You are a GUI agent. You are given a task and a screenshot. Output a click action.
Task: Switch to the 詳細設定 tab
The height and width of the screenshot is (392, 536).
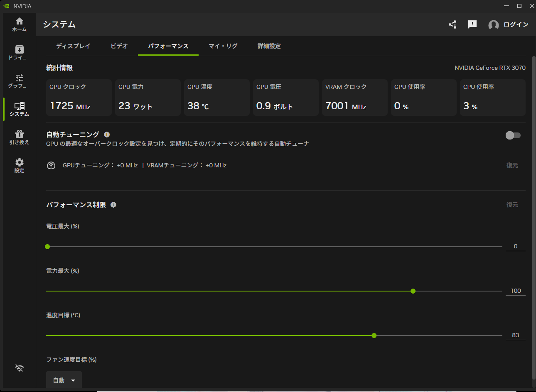[269, 46]
